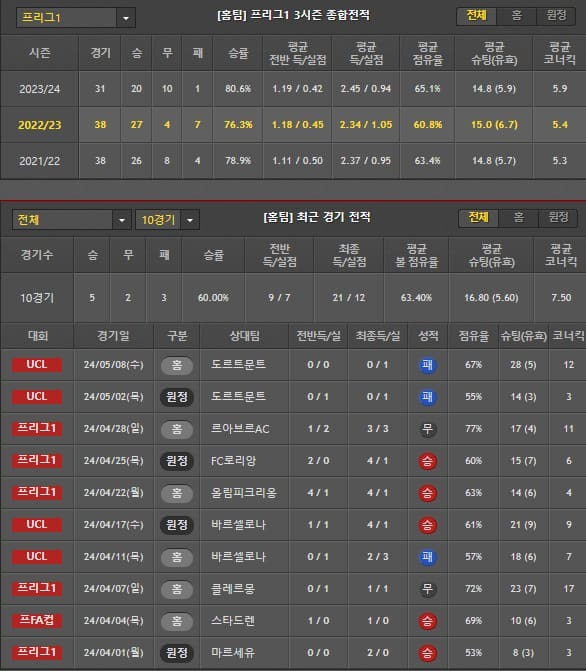Click the 프리그1 badge for 24/04/01 match
The width and height of the screenshot is (586, 671).
(37, 652)
